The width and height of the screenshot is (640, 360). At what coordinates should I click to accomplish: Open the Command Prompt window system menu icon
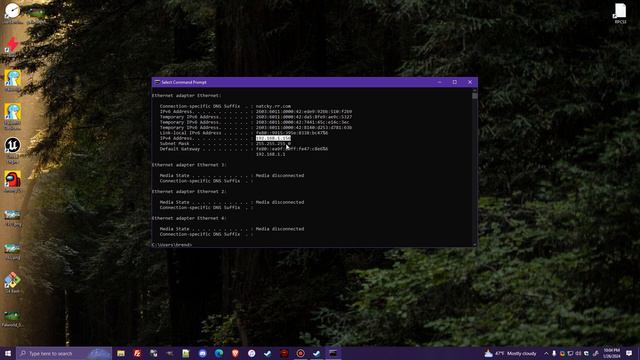[157, 82]
